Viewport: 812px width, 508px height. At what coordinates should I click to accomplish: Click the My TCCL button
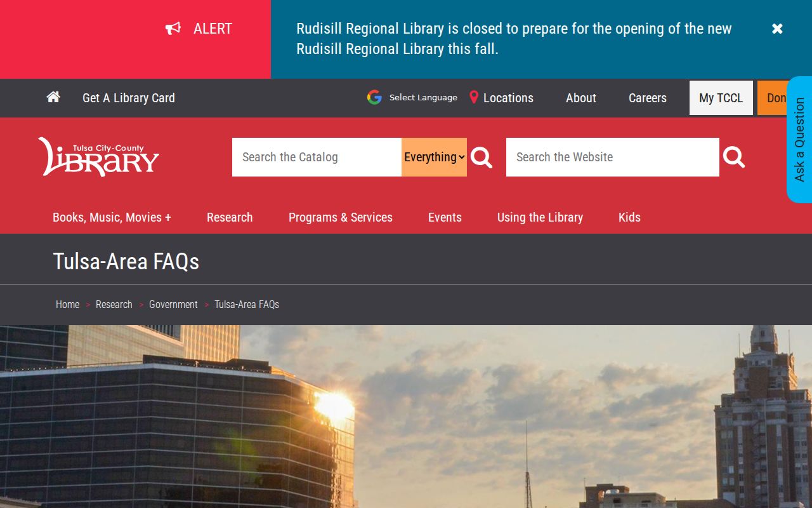(721, 98)
